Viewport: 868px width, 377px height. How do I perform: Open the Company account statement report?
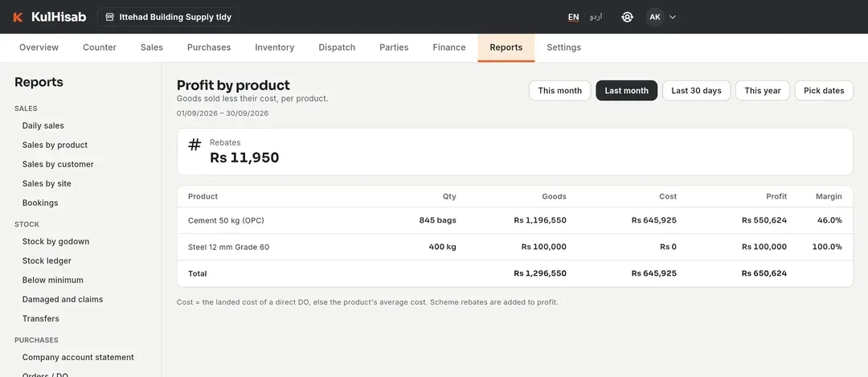(78, 358)
